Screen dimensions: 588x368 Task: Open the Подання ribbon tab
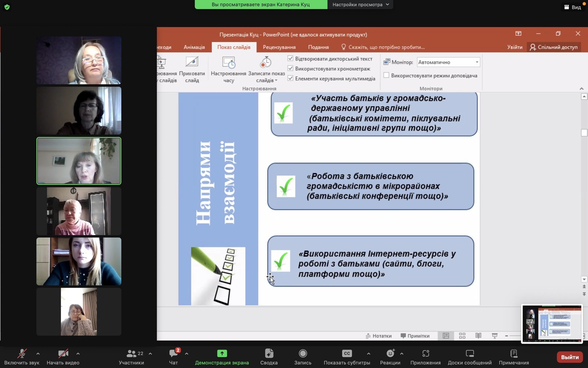[x=318, y=47]
